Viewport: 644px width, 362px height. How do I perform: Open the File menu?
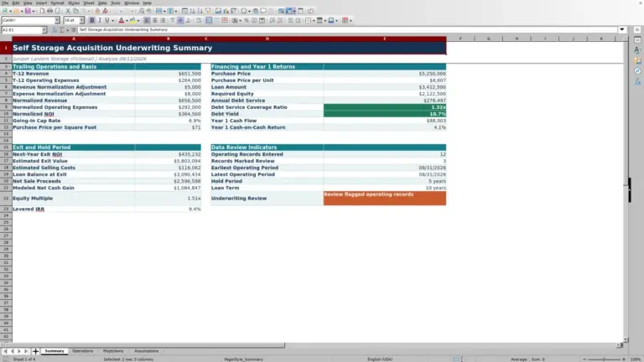5,3
